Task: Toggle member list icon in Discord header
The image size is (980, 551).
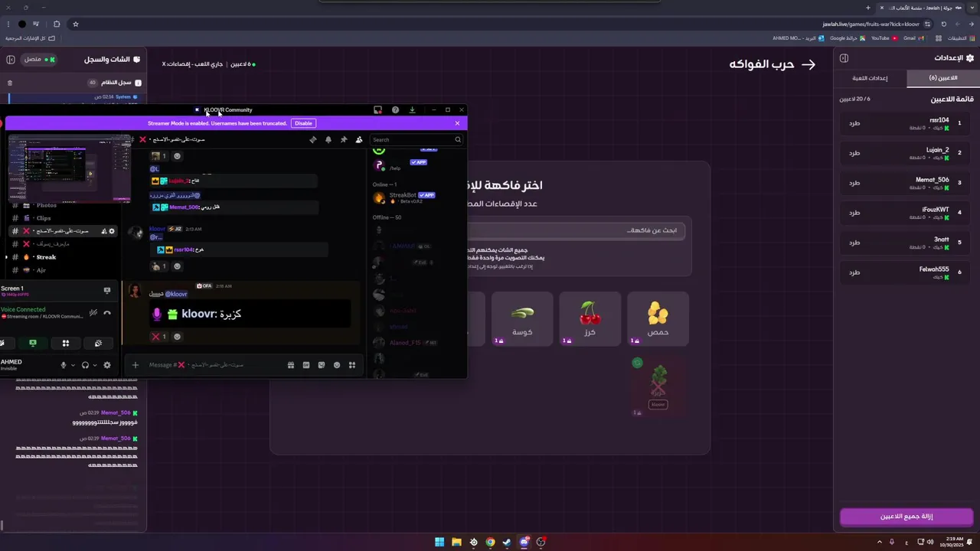Action: (x=359, y=139)
